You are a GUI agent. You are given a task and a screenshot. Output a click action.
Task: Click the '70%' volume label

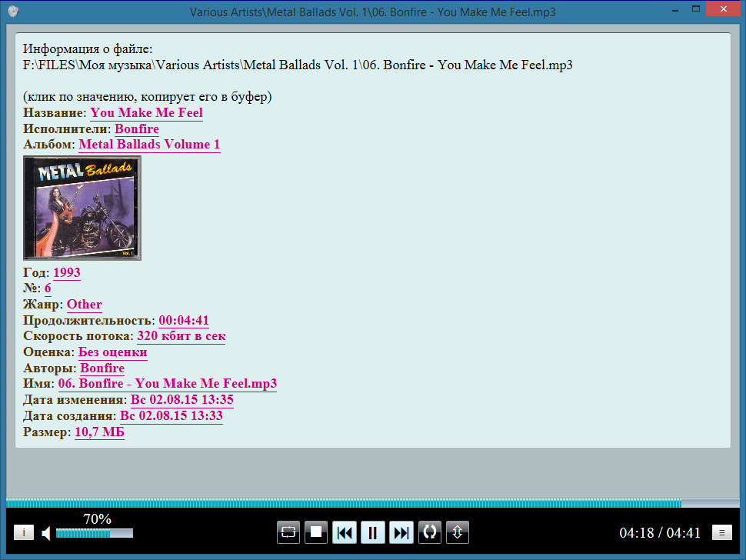(x=97, y=518)
